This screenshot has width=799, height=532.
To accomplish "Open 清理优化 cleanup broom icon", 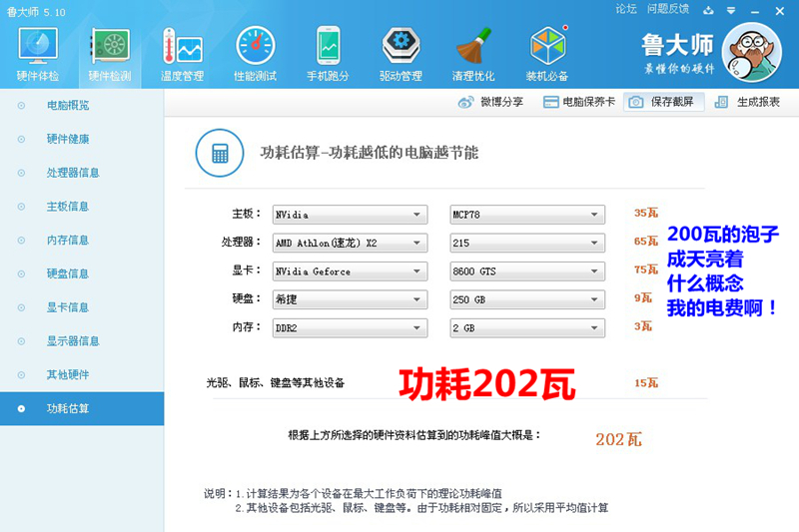I will click(473, 46).
